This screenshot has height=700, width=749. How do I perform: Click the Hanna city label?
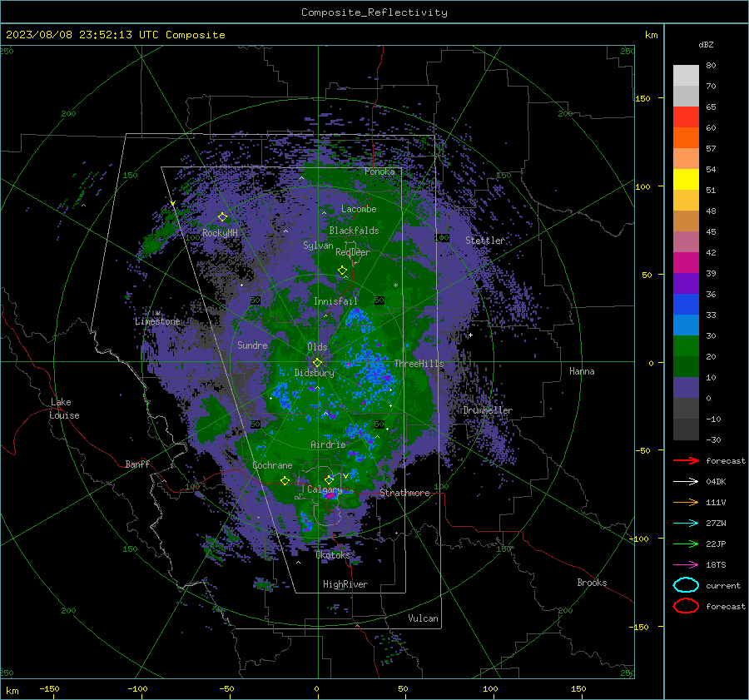pos(582,371)
